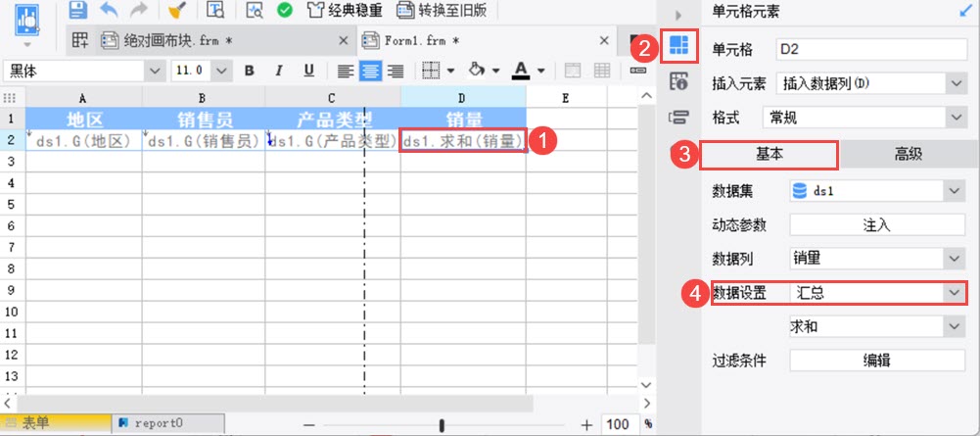Click the widget icon at the toolbar's right end

(x=637, y=71)
